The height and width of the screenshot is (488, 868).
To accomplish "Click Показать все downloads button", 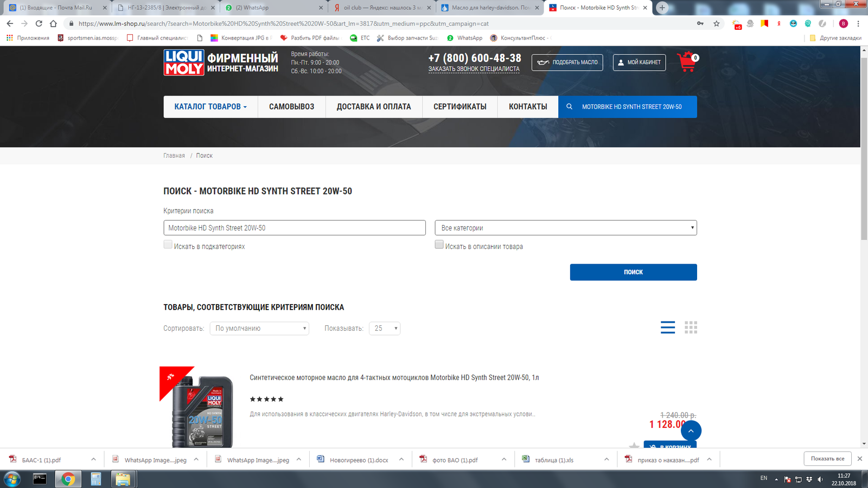I will [827, 459].
